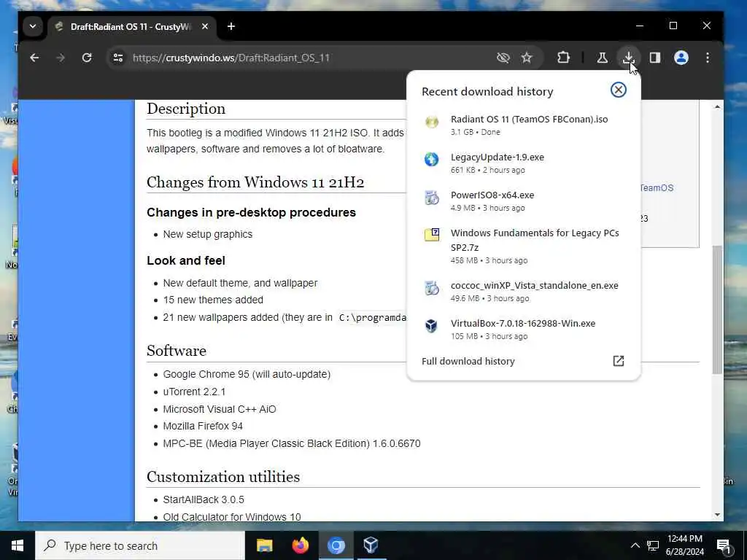Click the page scrollbar down arrow
The image size is (747, 560).
[718, 514]
